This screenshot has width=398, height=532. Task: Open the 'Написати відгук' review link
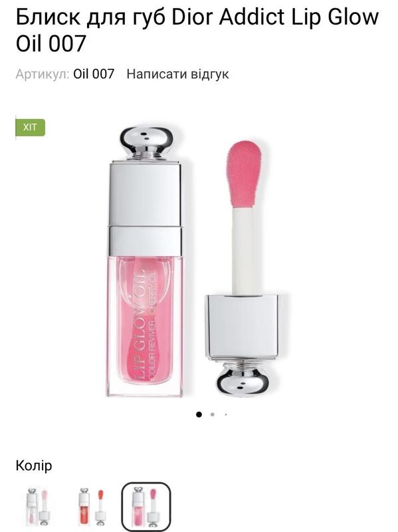(x=177, y=74)
